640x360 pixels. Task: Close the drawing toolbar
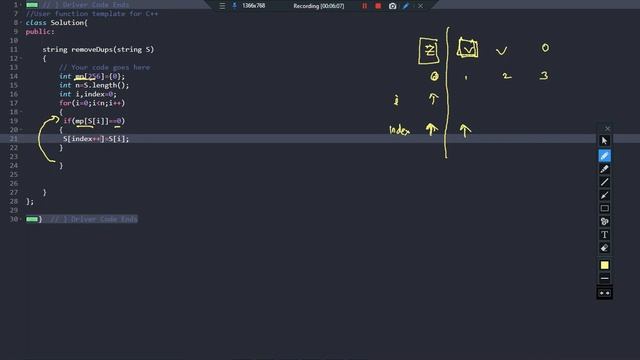(607, 129)
